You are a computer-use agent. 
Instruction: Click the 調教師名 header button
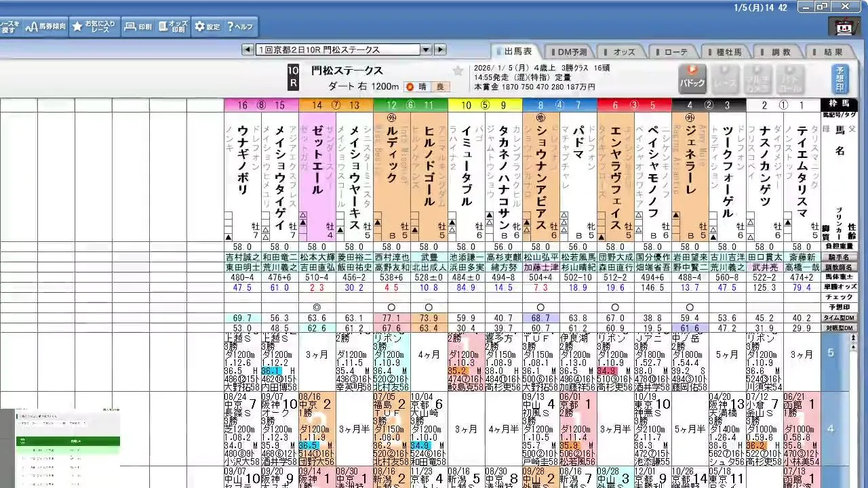[840, 267]
